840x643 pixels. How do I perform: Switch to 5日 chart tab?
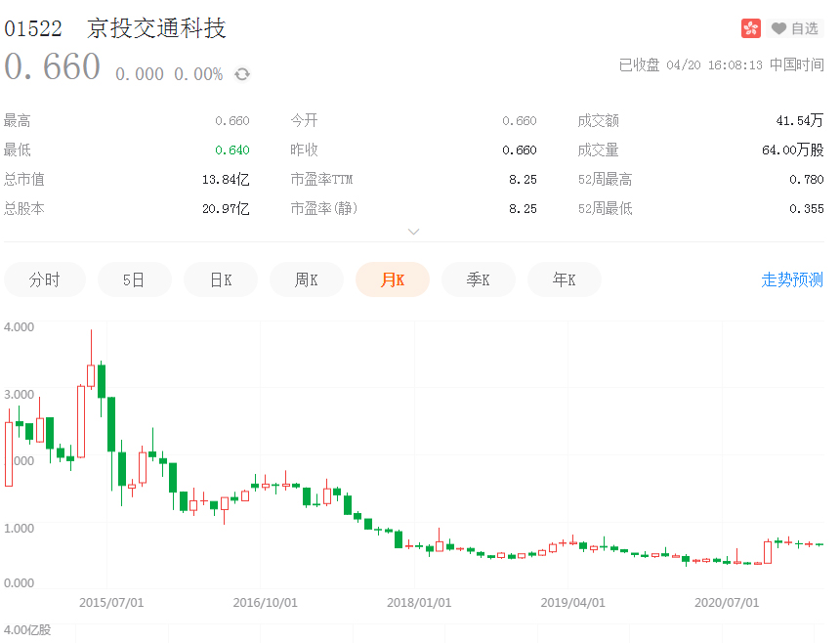pos(134,279)
